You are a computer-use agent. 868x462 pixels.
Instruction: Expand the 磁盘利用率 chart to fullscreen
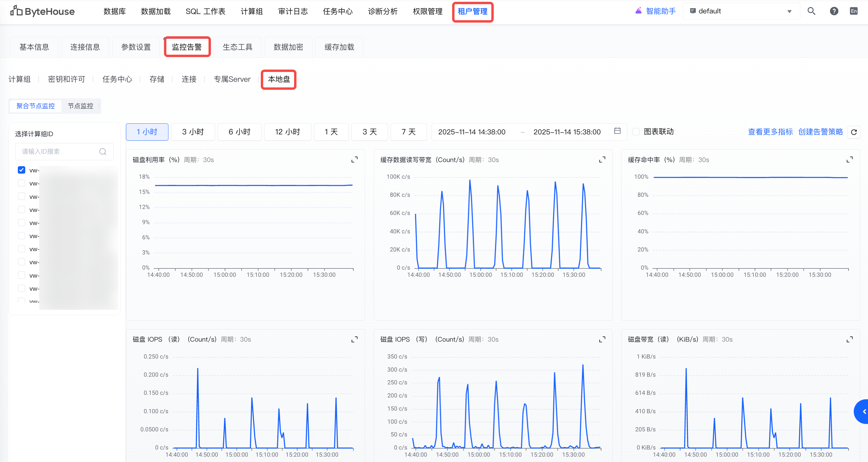pos(354,160)
